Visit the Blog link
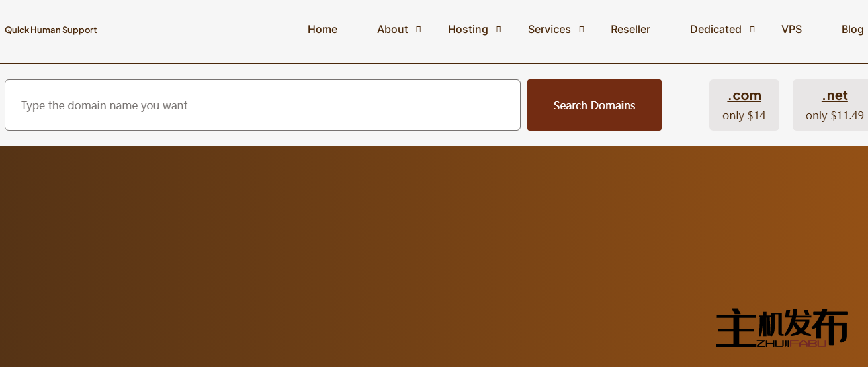868x367 pixels. click(852, 30)
